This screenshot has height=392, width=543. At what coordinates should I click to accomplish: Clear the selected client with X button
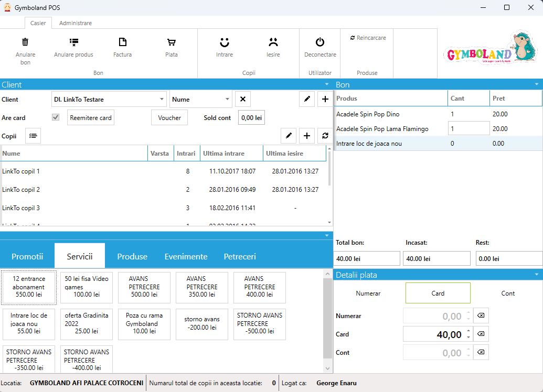click(x=242, y=99)
